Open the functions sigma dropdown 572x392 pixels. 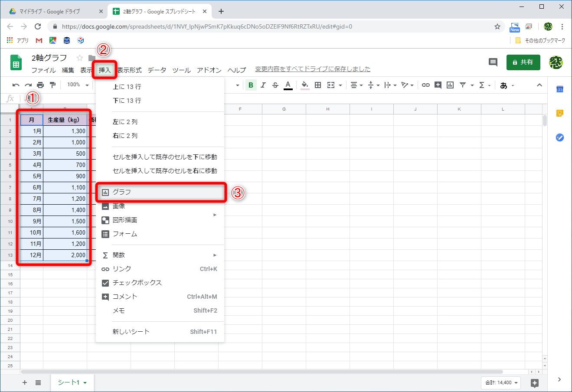(x=484, y=85)
